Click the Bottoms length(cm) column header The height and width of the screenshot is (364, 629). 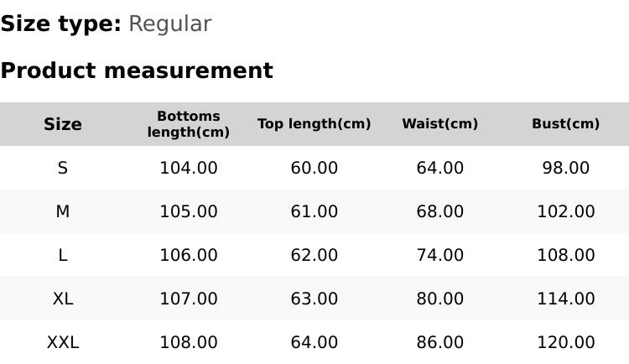pyautogui.click(x=189, y=124)
